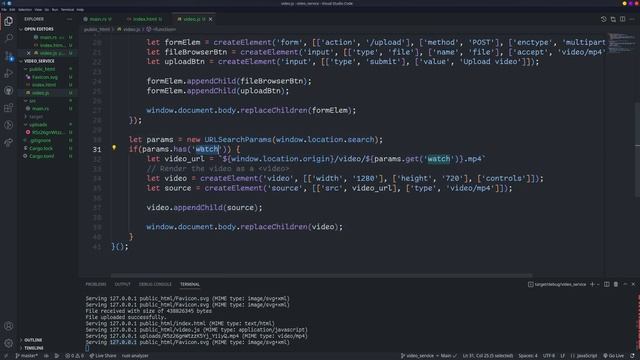640x360 pixels.
Task: Start Live Share from status bar
Action: pyautogui.click(x=103, y=356)
